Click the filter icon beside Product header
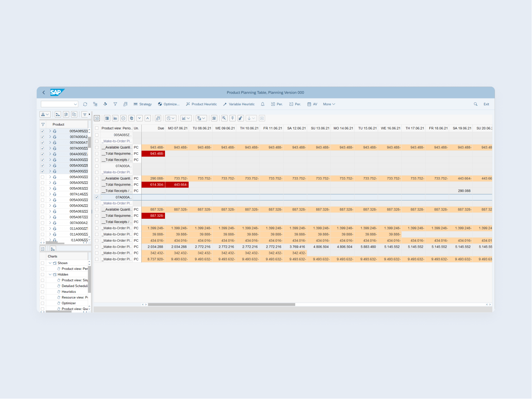 click(43, 124)
